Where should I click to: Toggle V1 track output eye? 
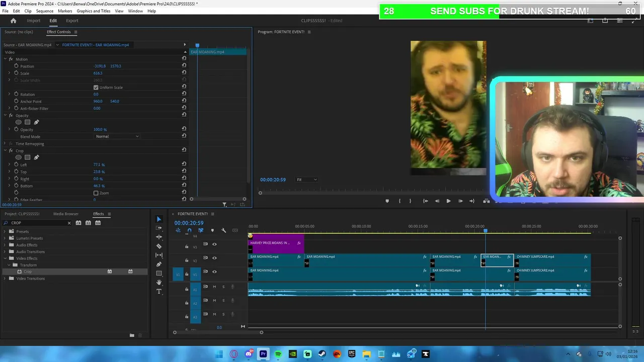tap(214, 271)
